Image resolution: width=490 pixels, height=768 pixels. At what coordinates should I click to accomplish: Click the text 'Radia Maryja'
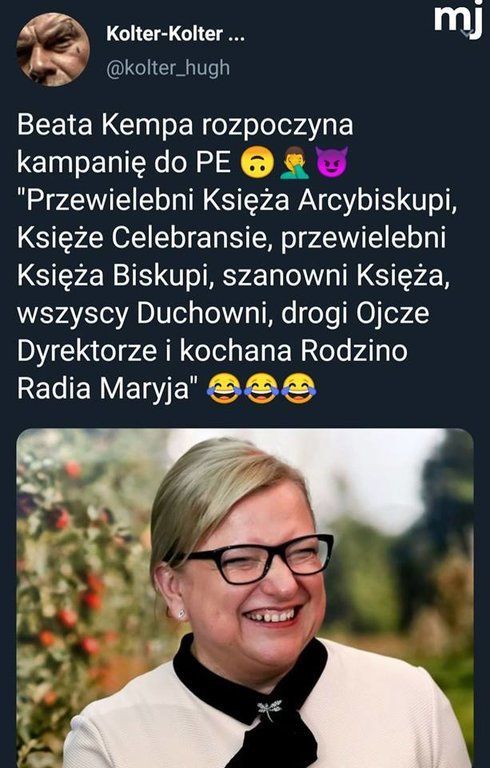(x=103, y=389)
